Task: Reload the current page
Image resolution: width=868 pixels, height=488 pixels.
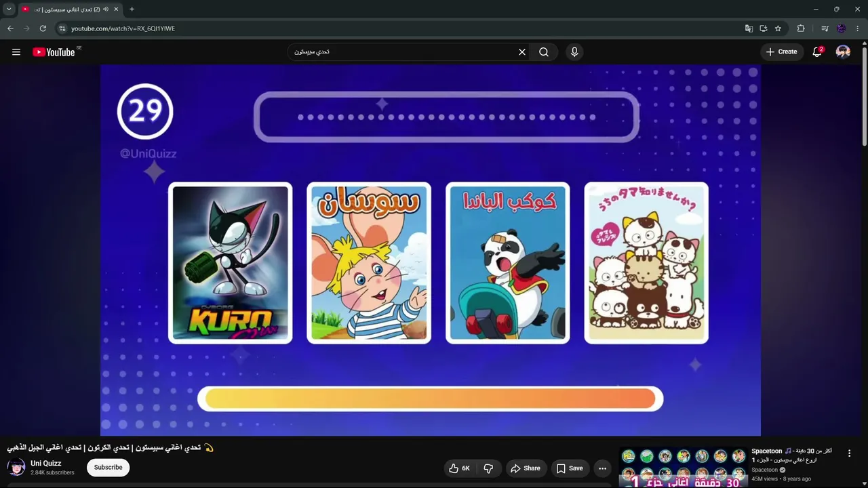Action: (x=43, y=28)
